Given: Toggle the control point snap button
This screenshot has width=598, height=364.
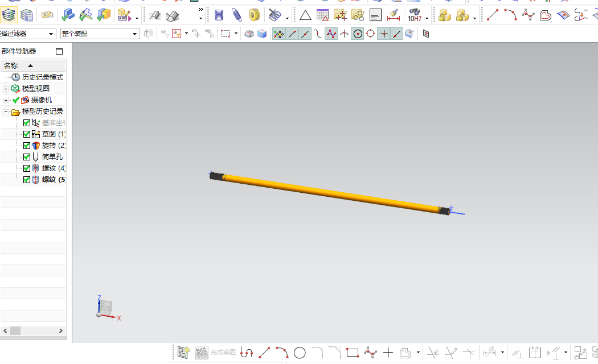Looking at the screenshot, I should click(x=331, y=34).
